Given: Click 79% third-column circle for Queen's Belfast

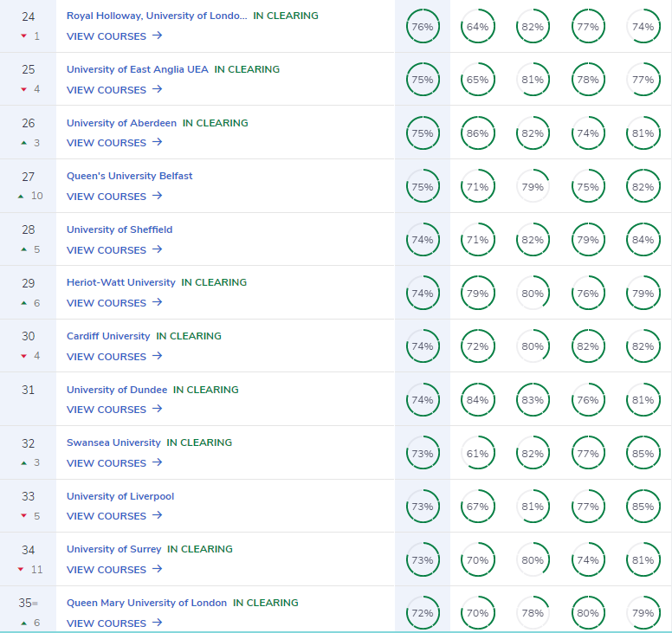Looking at the screenshot, I should point(533,187).
